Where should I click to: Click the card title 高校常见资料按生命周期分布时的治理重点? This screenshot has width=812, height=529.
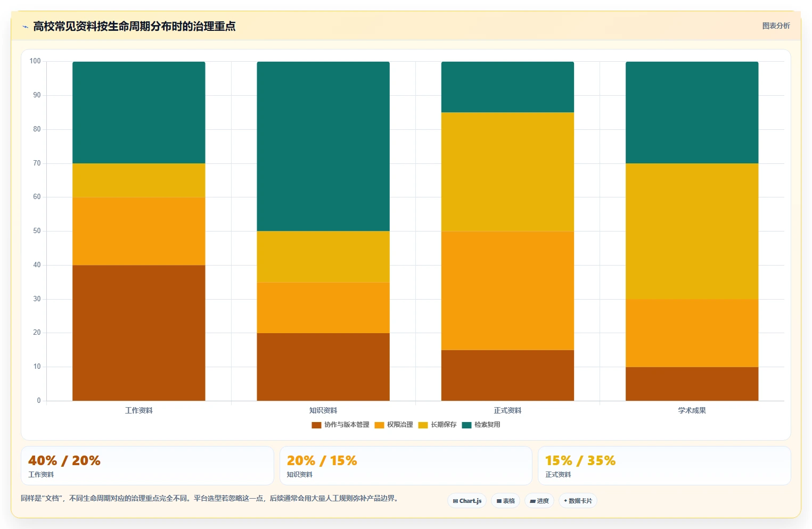click(134, 26)
